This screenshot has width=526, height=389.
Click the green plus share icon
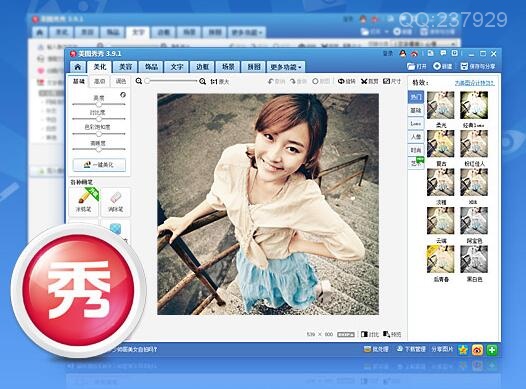click(x=492, y=350)
